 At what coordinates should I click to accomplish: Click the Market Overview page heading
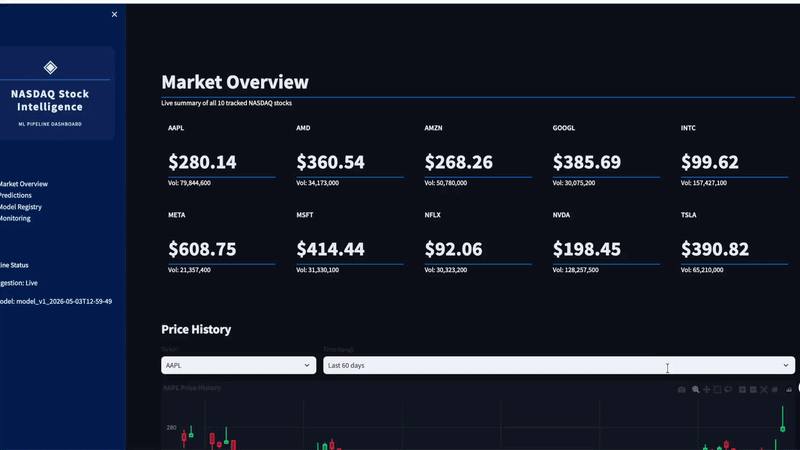[x=235, y=82]
